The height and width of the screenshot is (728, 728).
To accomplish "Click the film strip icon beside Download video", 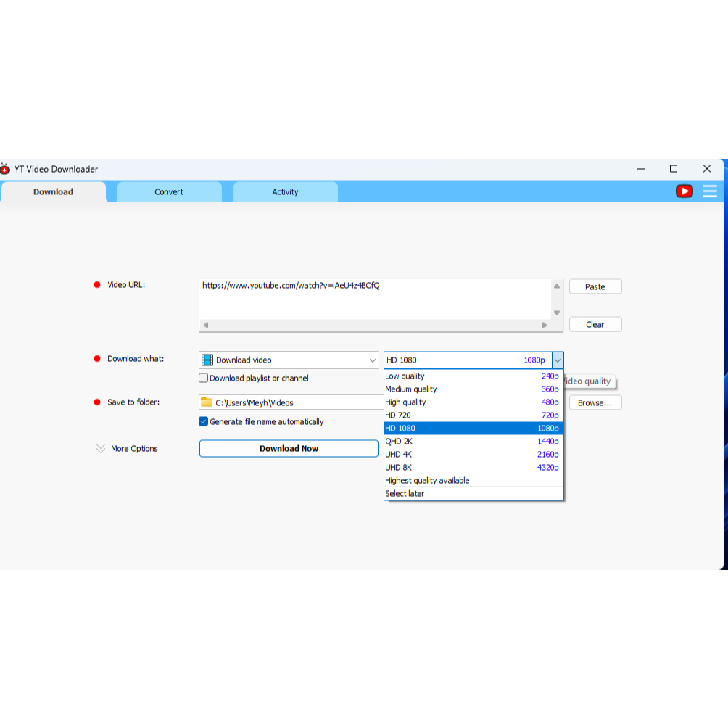I will pos(207,360).
